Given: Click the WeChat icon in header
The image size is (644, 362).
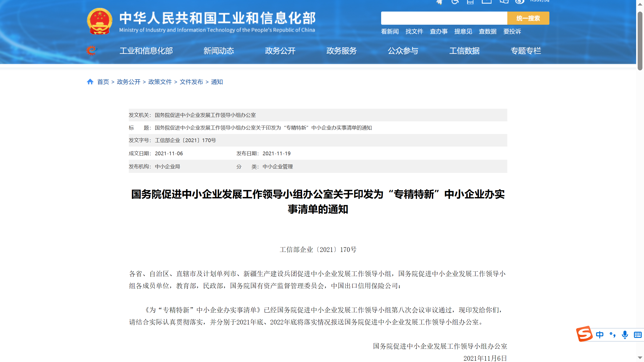Looking at the screenshot, I should (504, 2).
